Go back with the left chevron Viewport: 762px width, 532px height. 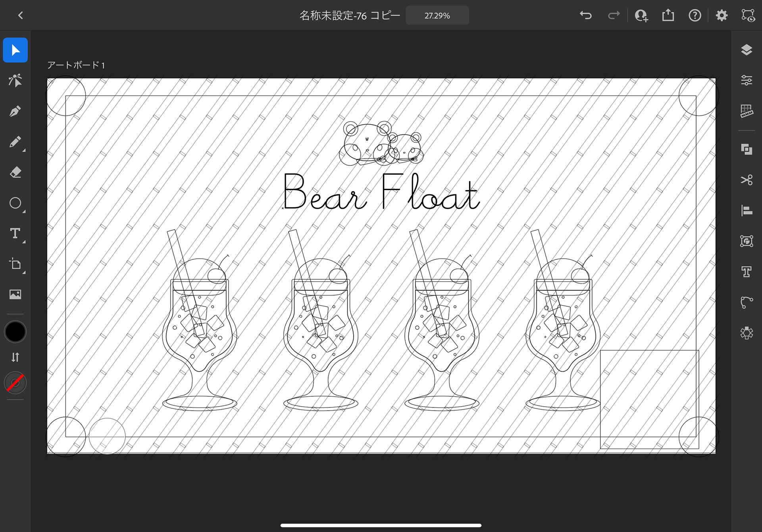click(21, 15)
